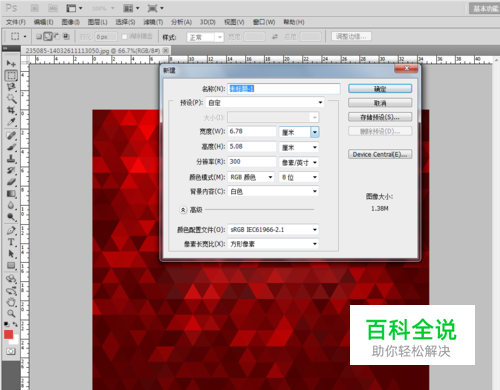Open the Arrange Documents dropdown

[x=131, y=8]
